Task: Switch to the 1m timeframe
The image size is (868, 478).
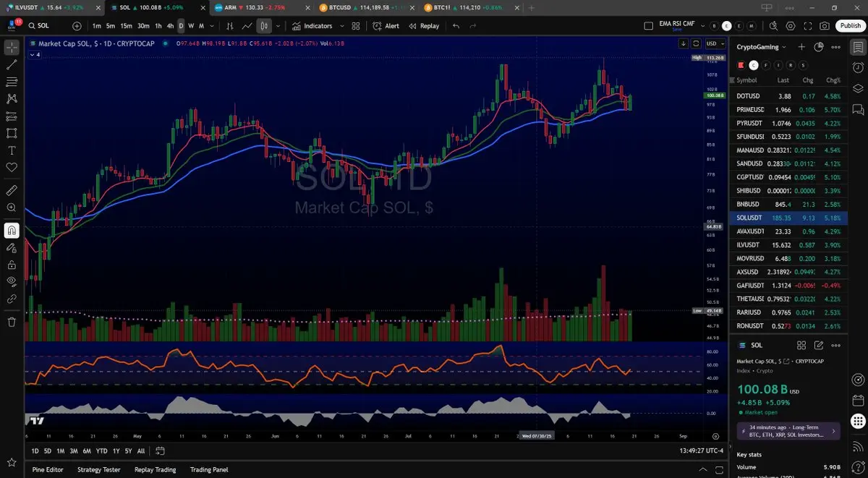Action: 97,26
